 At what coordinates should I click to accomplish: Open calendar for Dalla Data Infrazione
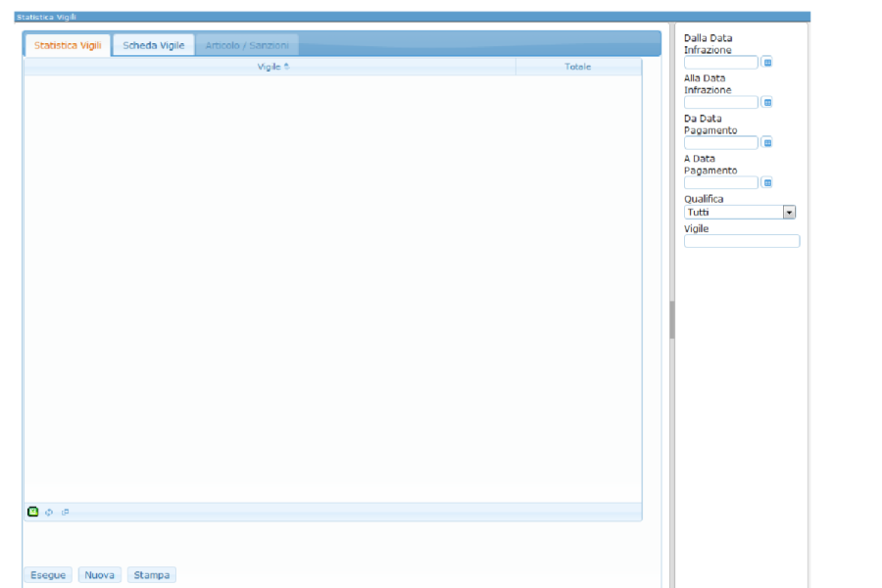click(767, 63)
